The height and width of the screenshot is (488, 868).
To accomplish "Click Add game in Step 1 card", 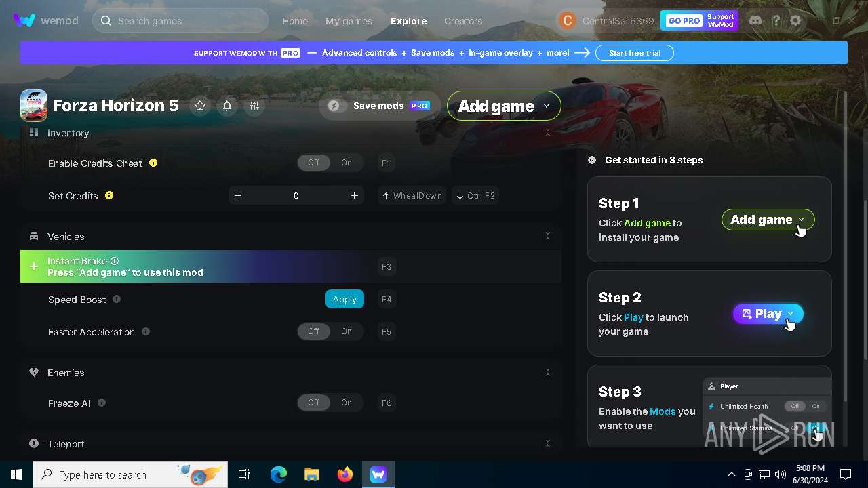I will [768, 220].
